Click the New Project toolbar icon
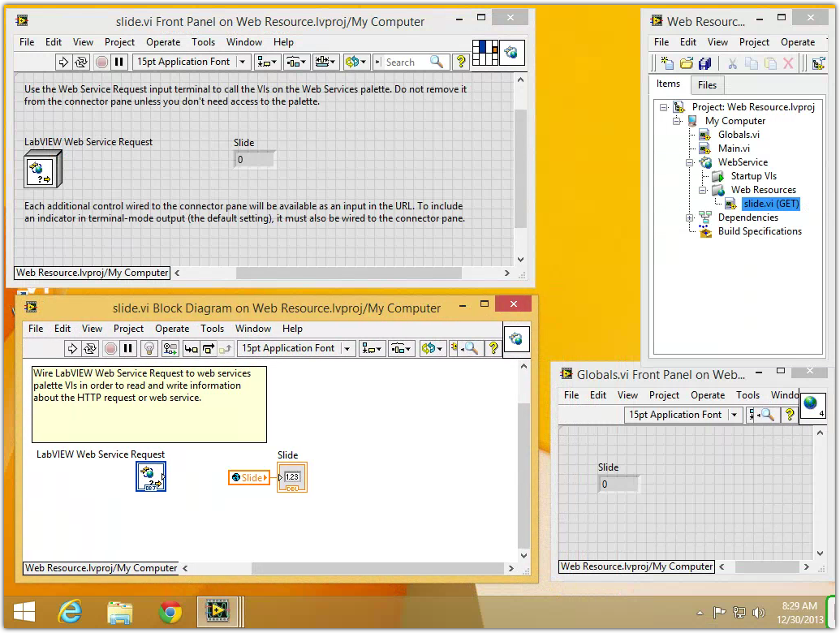Image resolution: width=840 pixels, height=633 pixels. (x=667, y=63)
